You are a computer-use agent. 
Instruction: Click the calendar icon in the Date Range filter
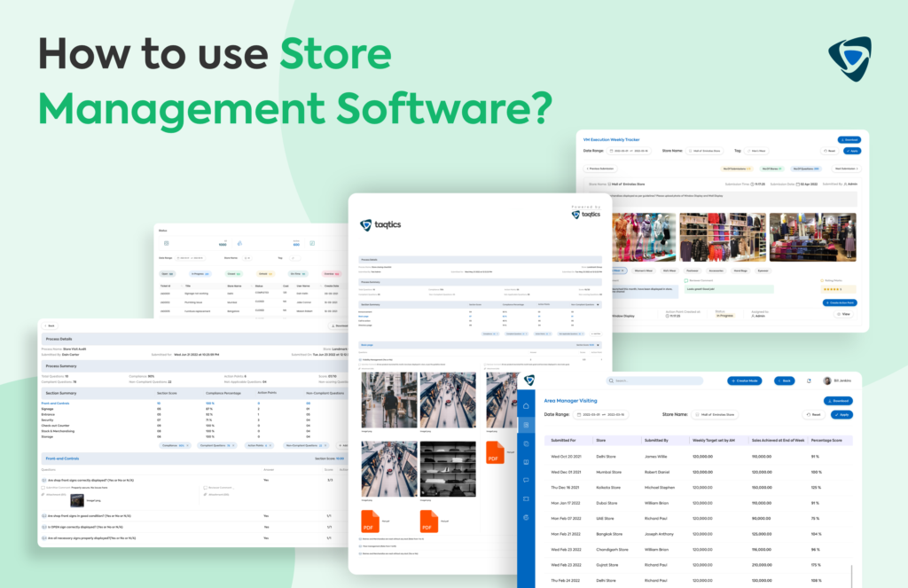tap(610, 151)
